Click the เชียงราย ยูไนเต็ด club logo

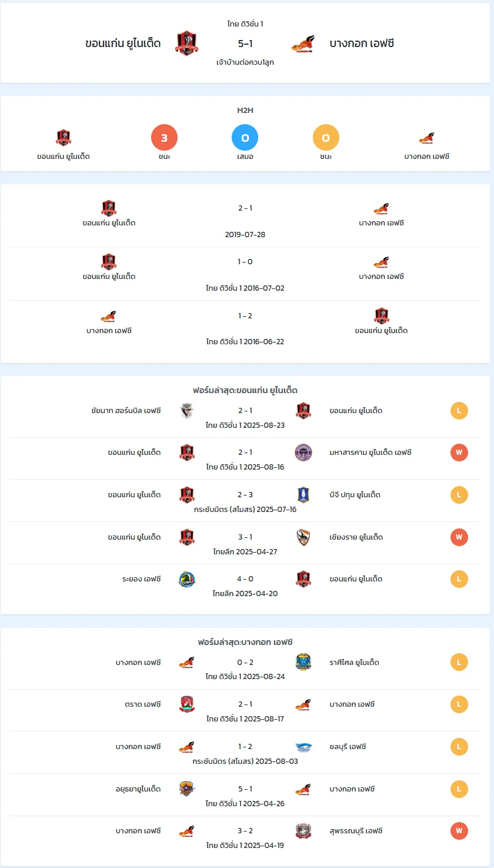pos(303,537)
